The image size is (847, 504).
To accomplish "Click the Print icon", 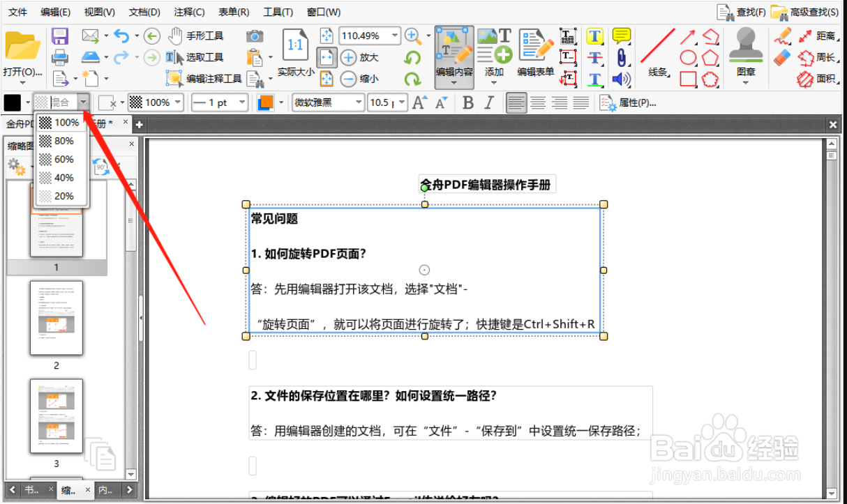I will pos(61,57).
